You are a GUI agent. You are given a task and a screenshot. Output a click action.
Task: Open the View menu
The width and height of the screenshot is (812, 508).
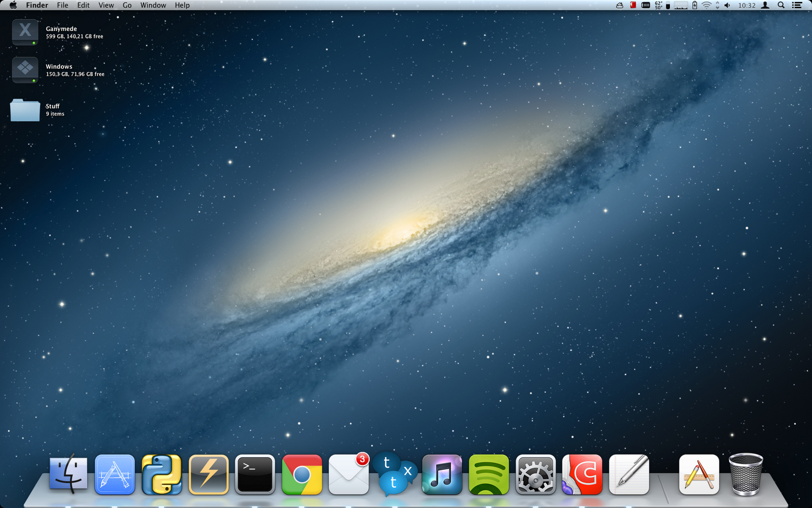point(106,5)
